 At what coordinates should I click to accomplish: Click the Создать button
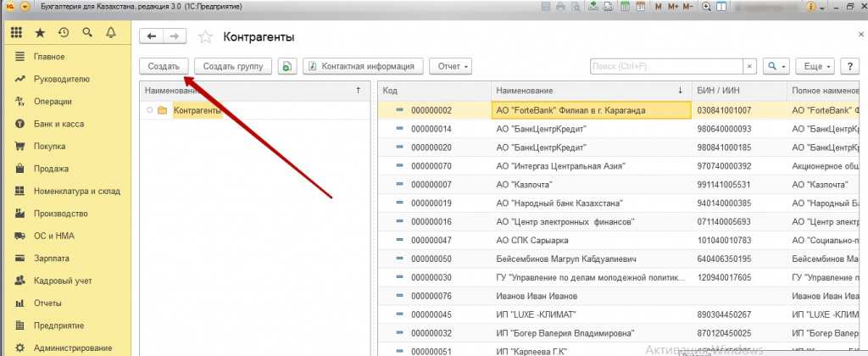pos(164,66)
